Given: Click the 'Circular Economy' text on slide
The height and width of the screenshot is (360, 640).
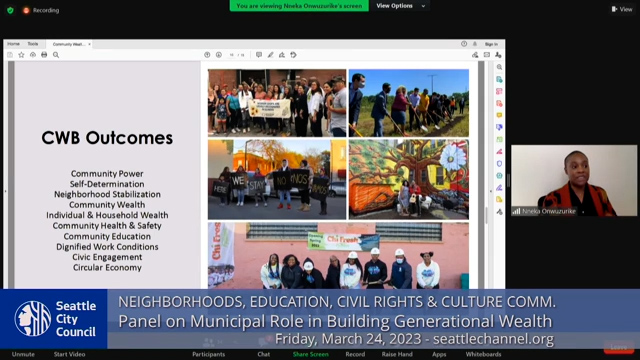Looking at the screenshot, I should pos(107,267).
